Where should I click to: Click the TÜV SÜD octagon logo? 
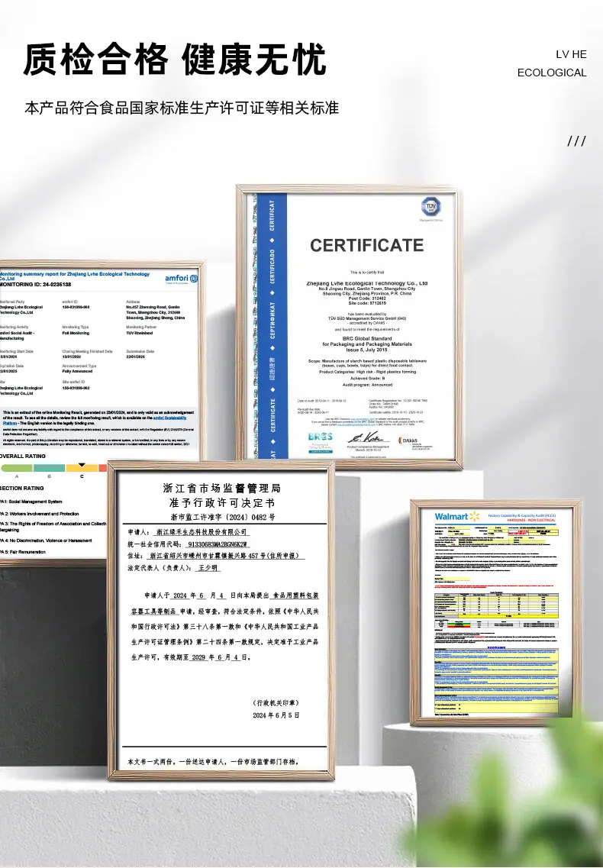tap(430, 207)
